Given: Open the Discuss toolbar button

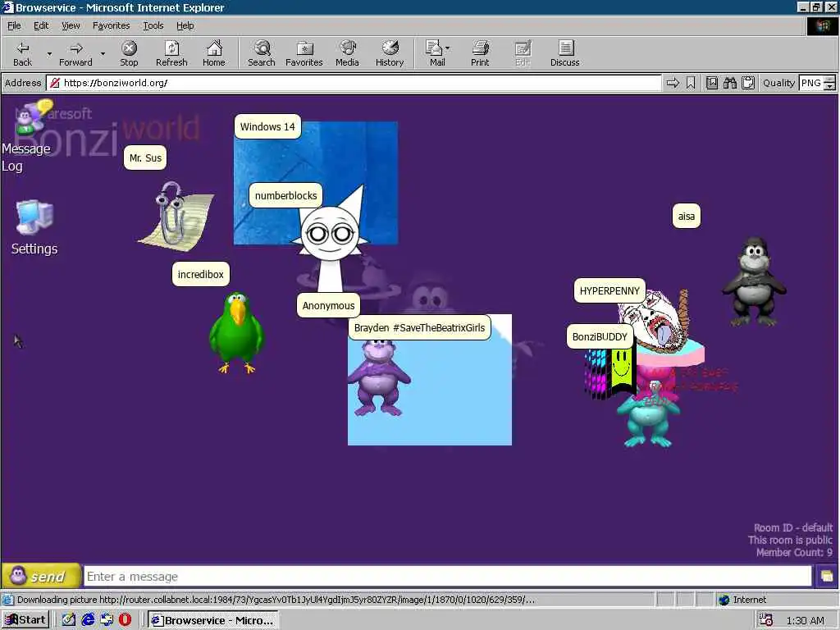Looking at the screenshot, I should click(x=564, y=53).
